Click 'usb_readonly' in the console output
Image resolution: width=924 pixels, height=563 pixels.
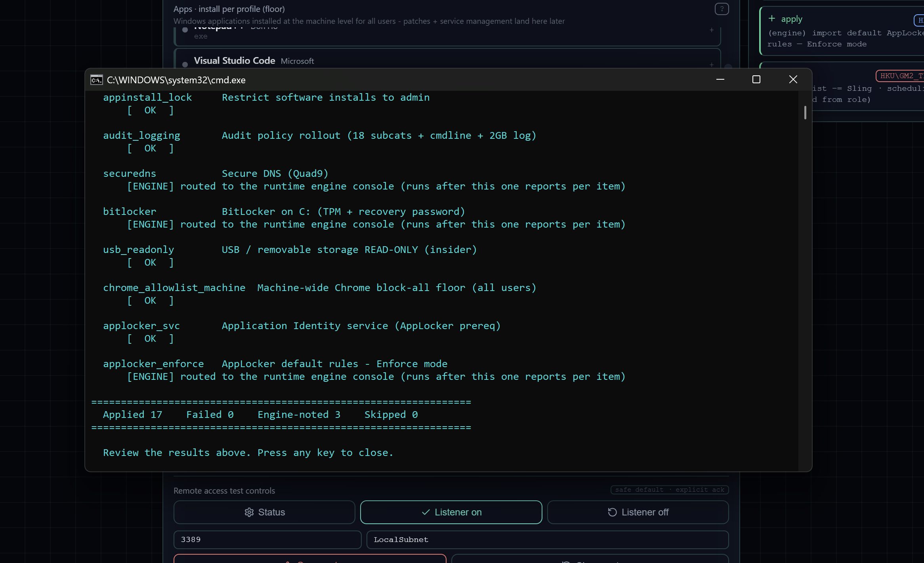pos(139,249)
